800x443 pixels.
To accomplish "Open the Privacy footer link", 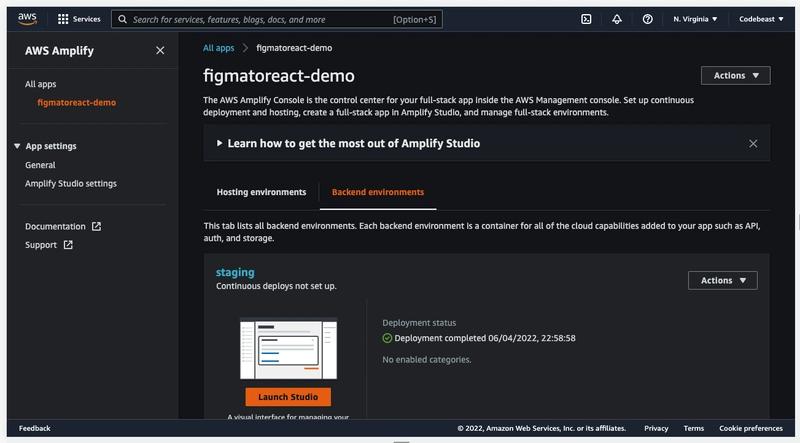I will point(656,428).
